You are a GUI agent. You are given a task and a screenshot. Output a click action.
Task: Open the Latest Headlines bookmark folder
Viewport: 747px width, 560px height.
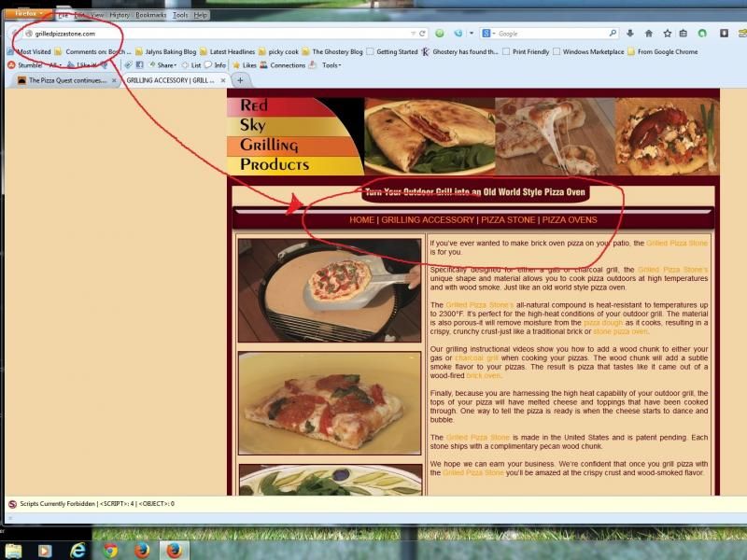pos(227,52)
